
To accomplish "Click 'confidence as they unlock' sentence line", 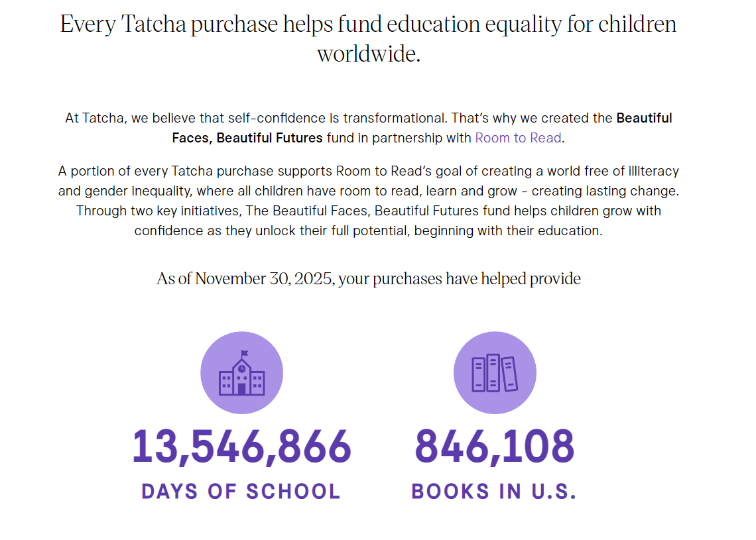I will (368, 231).
